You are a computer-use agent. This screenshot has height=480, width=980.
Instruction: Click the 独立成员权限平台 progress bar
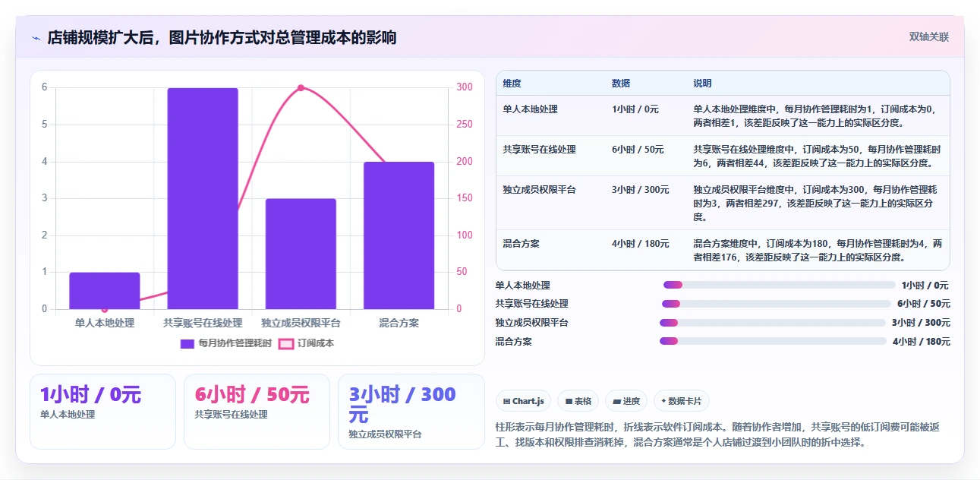[x=773, y=323]
